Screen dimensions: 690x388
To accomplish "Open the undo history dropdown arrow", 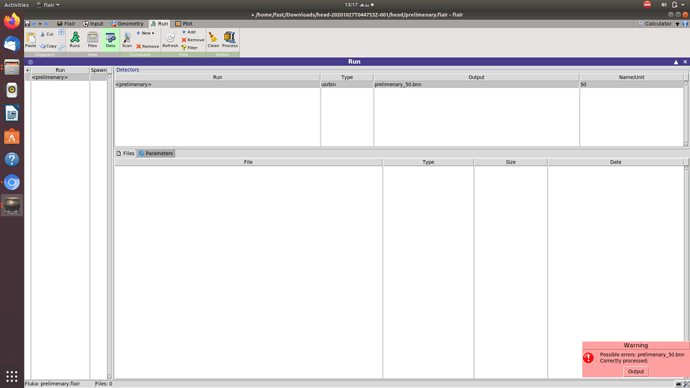I will [40, 24].
